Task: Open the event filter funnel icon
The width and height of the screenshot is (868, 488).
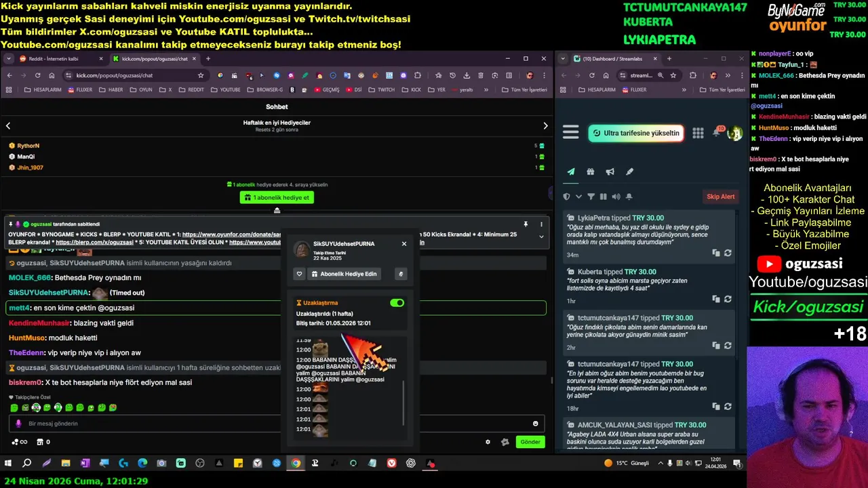Action: click(591, 197)
